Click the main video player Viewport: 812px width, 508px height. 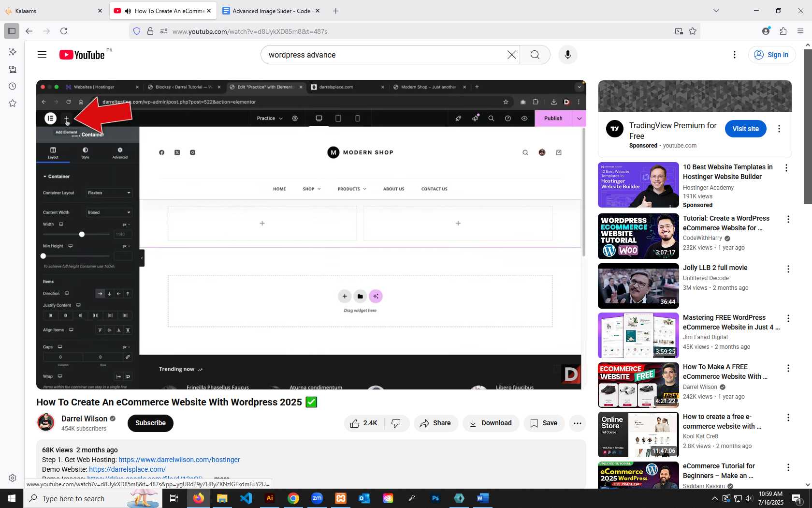311,235
